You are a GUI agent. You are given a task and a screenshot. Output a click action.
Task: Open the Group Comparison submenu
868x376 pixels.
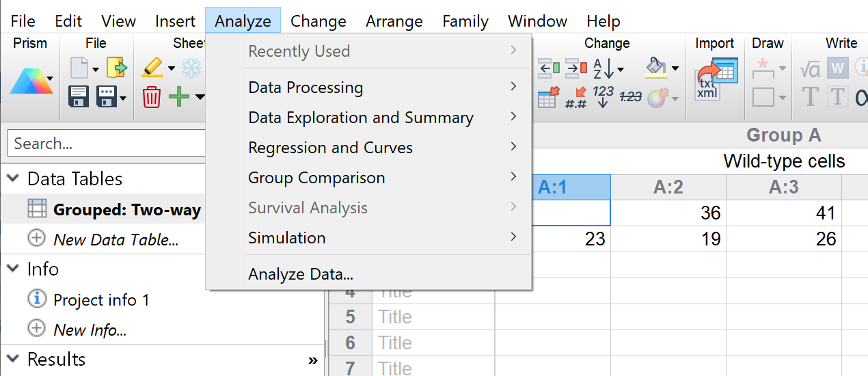click(x=316, y=178)
